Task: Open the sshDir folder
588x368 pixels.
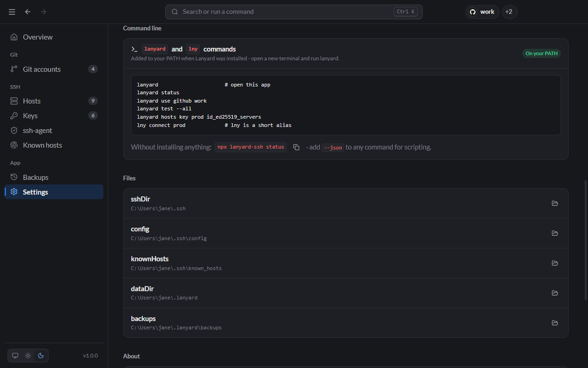Action: pos(555,203)
